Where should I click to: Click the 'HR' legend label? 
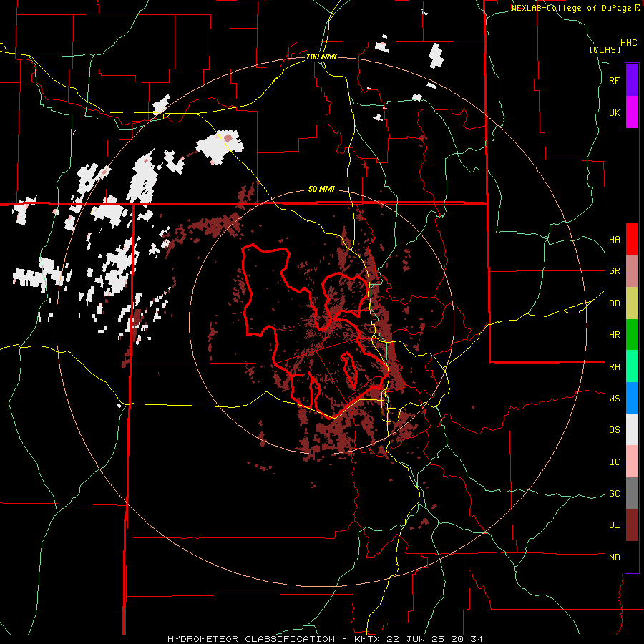click(614, 335)
